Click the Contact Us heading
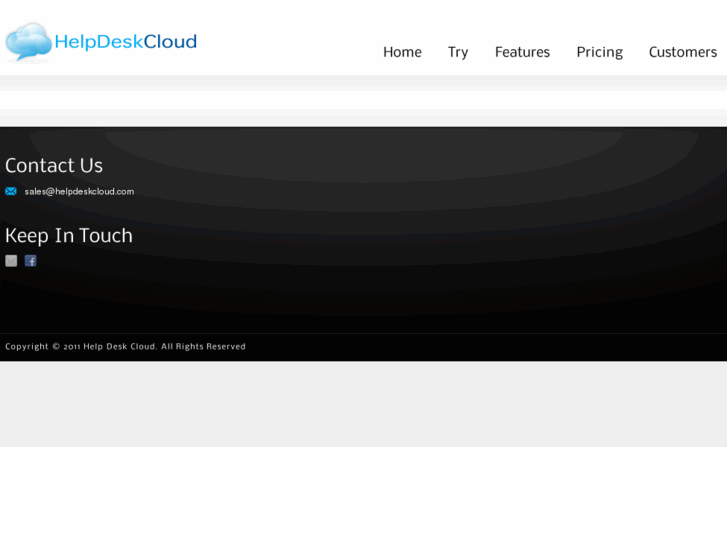 click(x=54, y=166)
